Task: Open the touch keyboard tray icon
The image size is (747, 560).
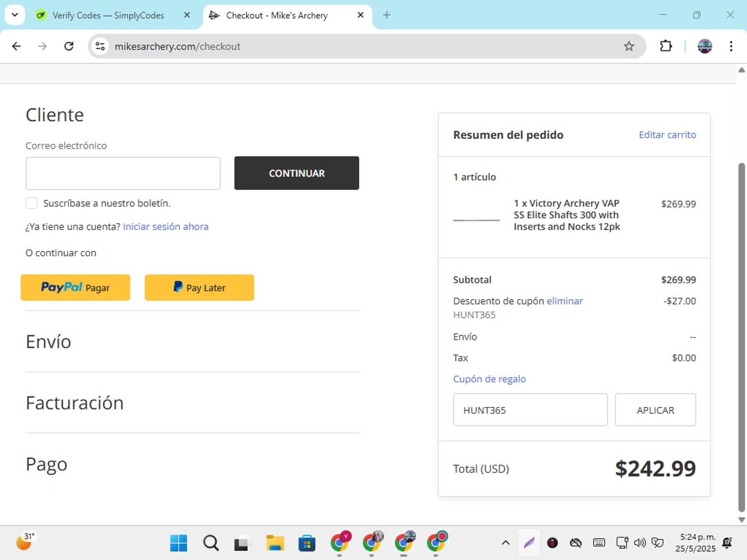Action: click(599, 543)
